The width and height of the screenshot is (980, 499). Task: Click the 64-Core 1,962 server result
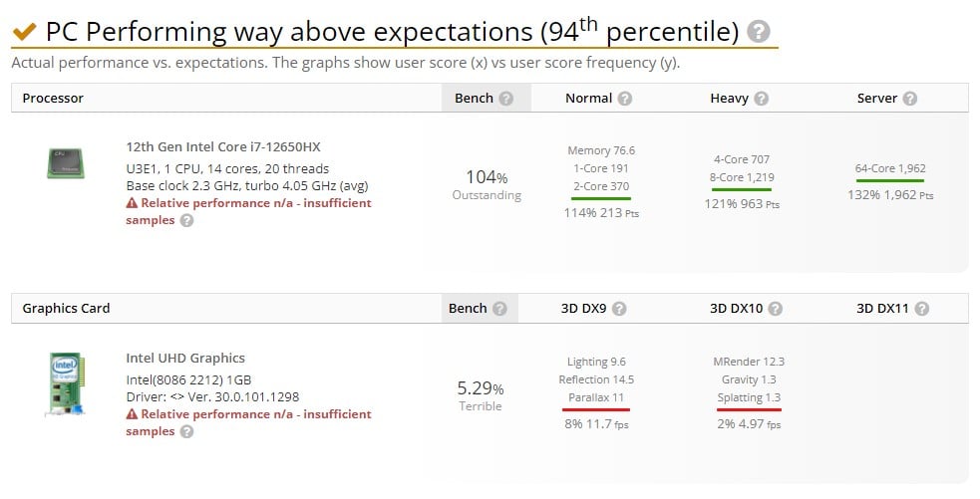coord(890,168)
